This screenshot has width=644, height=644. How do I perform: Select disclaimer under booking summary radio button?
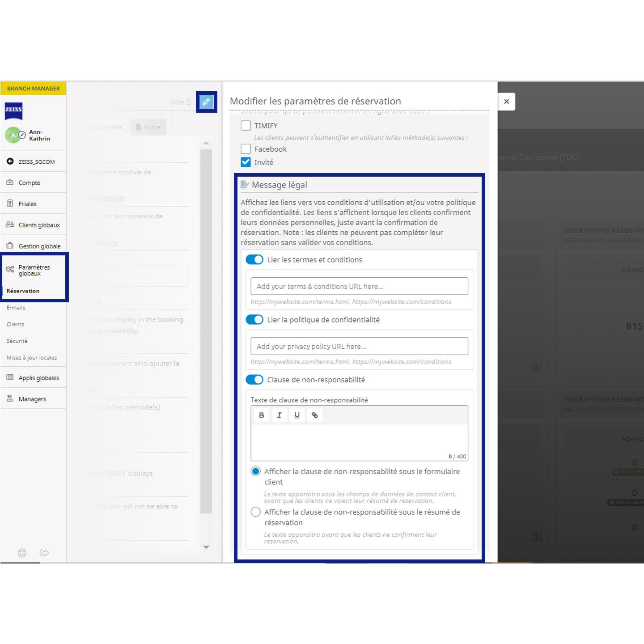pos(256,512)
